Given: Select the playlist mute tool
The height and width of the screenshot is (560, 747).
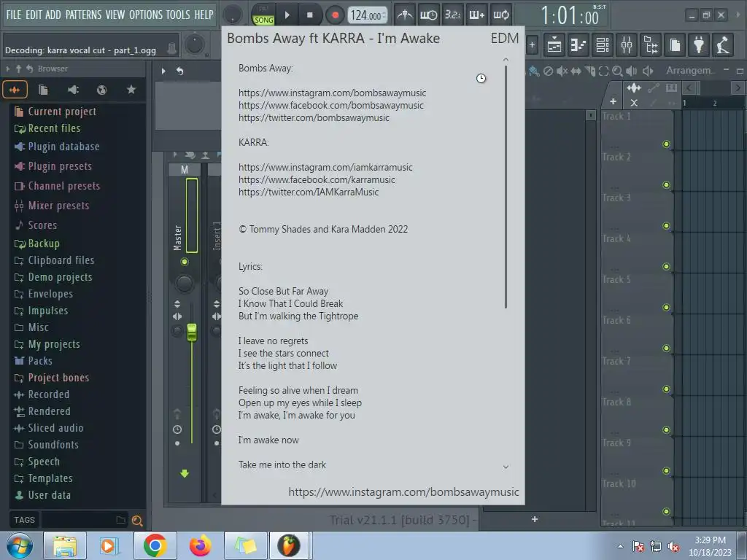Looking at the screenshot, I should [562, 71].
